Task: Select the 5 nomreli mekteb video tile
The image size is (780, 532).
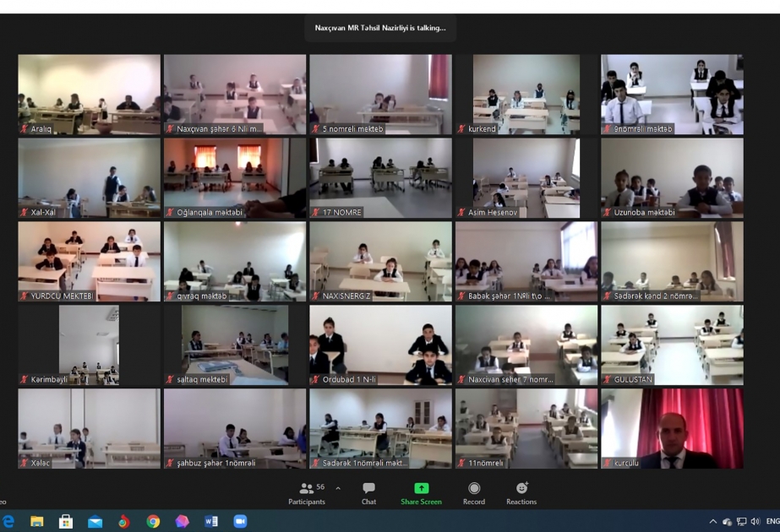Action: click(381, 95)
